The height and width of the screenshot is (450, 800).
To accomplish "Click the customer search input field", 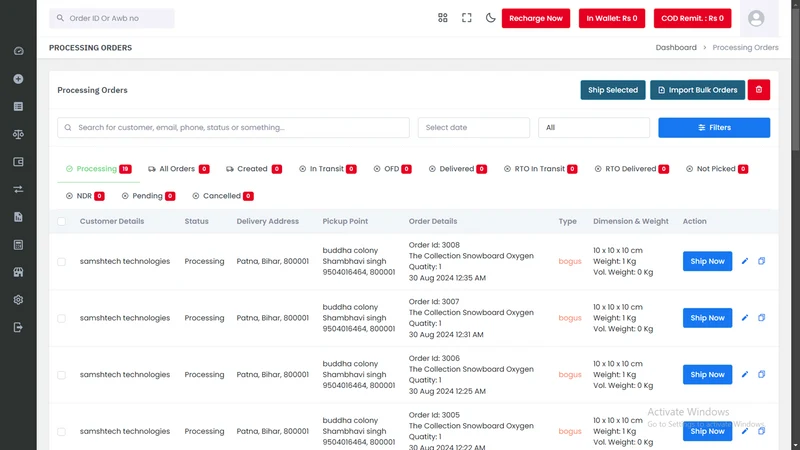I will [233, 128].
